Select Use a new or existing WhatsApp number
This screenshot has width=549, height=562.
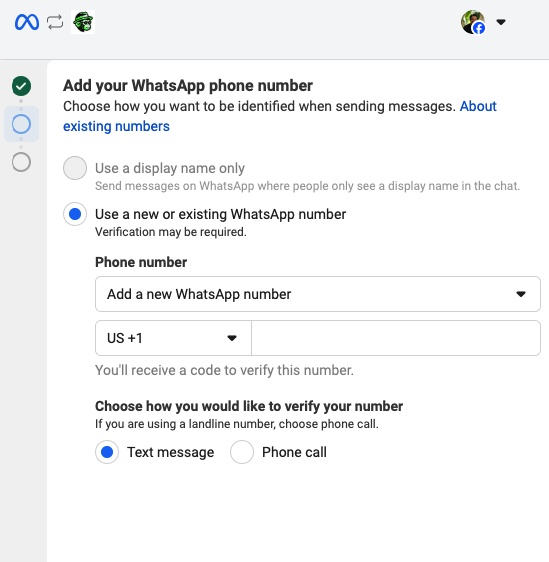pos(75,214)
